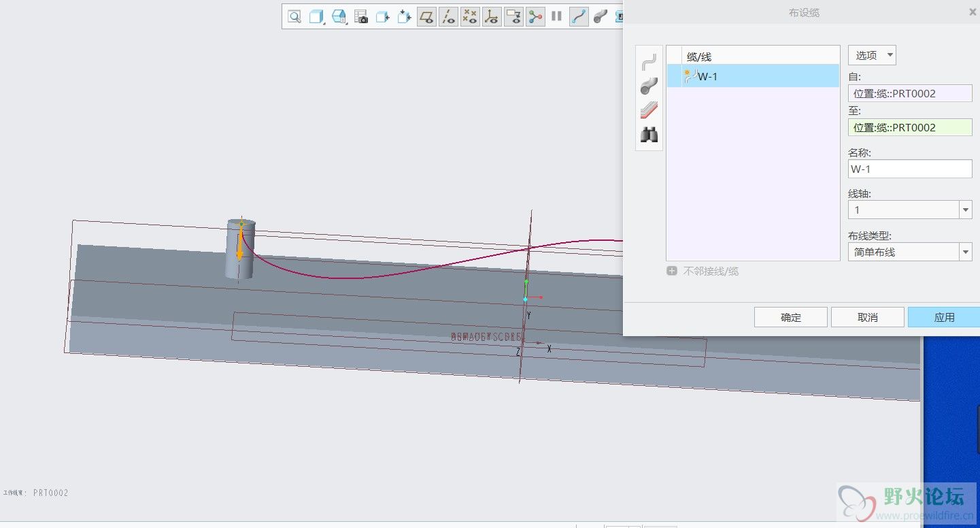The width and height of the screenshot is (980, 528).
Task: Click the 自 location field
Action: click(x=910, y=93)
